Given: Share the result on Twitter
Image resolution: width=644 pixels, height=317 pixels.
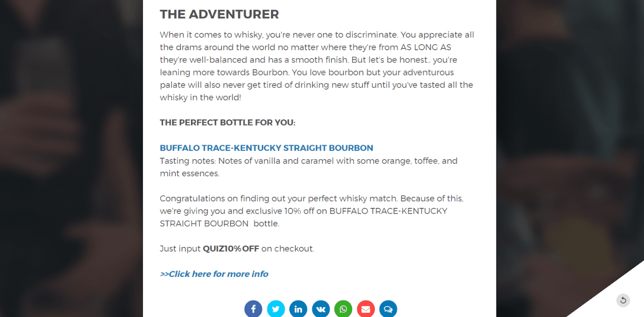Looking at the screenshot, I should pyautogui.click(x=276, y=309).
